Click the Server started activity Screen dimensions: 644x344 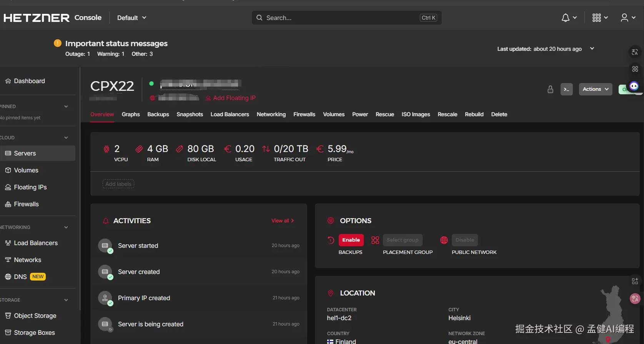[199, 245]
